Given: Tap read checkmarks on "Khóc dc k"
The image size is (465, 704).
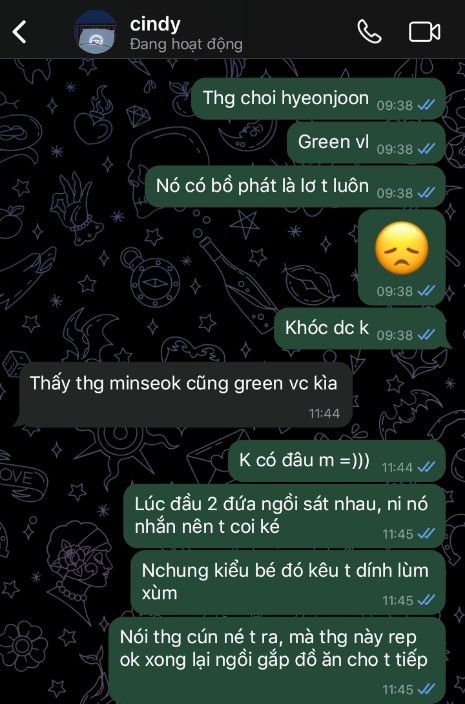Looking at the screenshot, I should tap(426, 334).
